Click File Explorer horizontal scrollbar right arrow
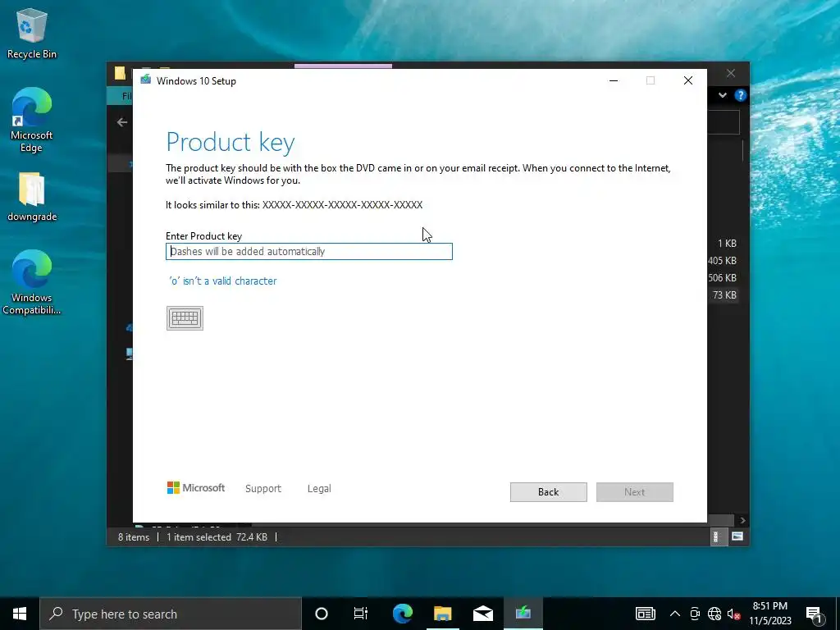Image resolution: width=840 pixels, height=630 pixels. 742,520
